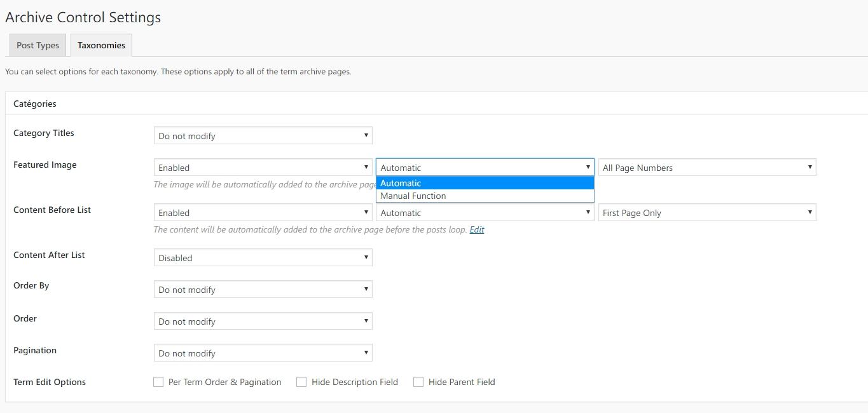This screenshot has height=413, width=868.
Task: Click the Category Titles label
Action: [44, 133]
